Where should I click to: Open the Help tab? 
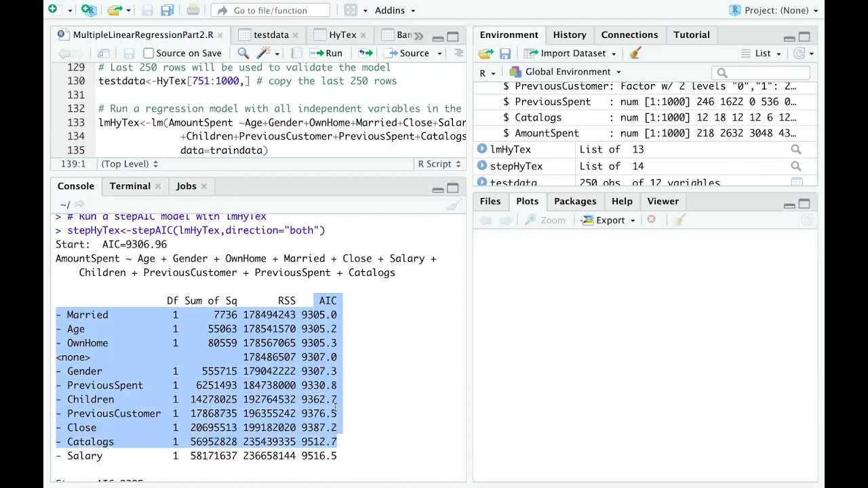pos(622,201)
